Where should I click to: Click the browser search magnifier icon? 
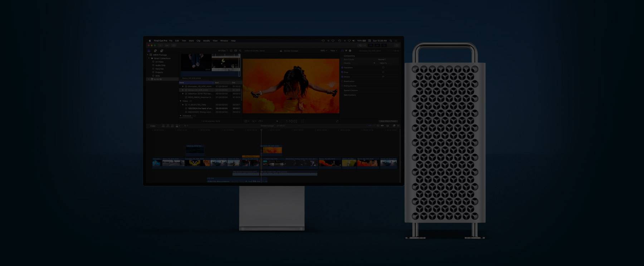(x=240, y=51)
